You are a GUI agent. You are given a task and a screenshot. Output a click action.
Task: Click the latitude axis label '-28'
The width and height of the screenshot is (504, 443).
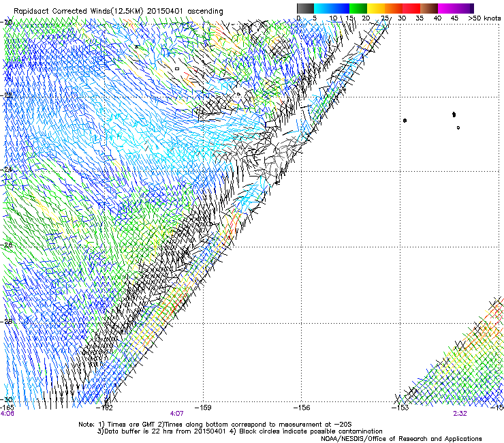click(7, 322)
